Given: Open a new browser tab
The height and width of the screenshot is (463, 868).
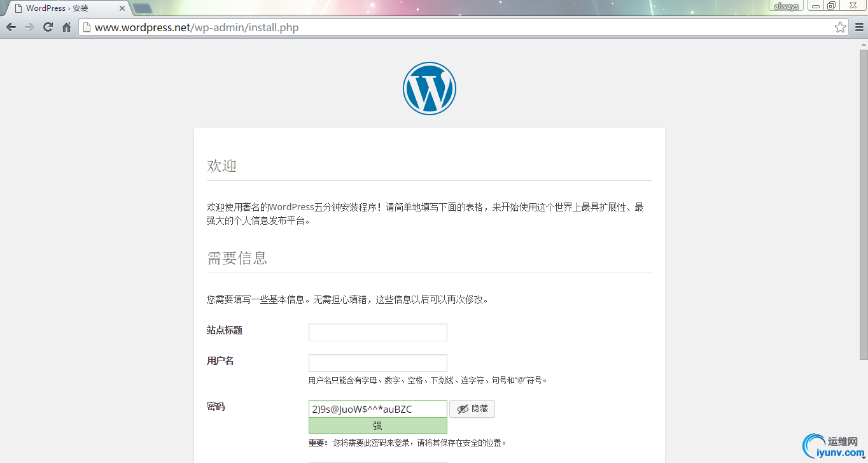Looking at the screenshot, I should (143, 8).
